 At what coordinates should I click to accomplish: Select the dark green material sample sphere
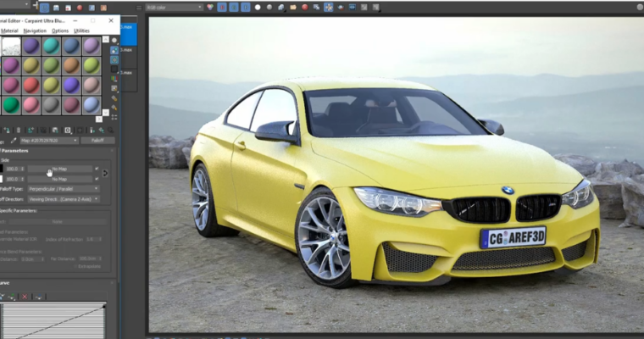coord(11,105)
